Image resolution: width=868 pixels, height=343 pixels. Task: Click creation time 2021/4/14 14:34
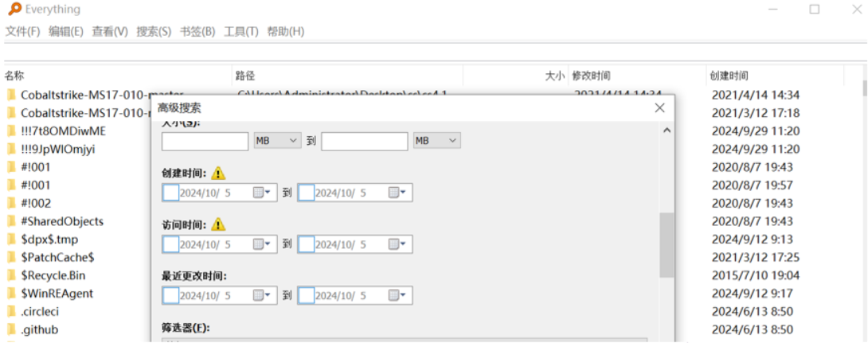[x=756, y=95]
